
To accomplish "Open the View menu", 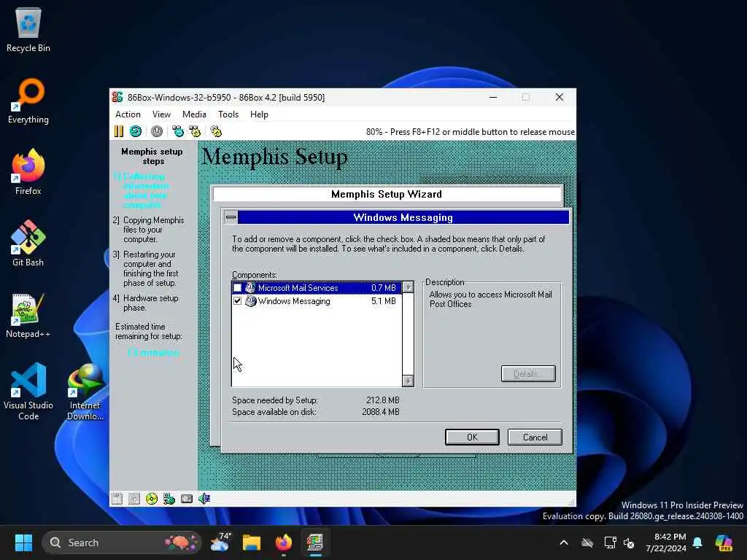I will coord(161,114).
